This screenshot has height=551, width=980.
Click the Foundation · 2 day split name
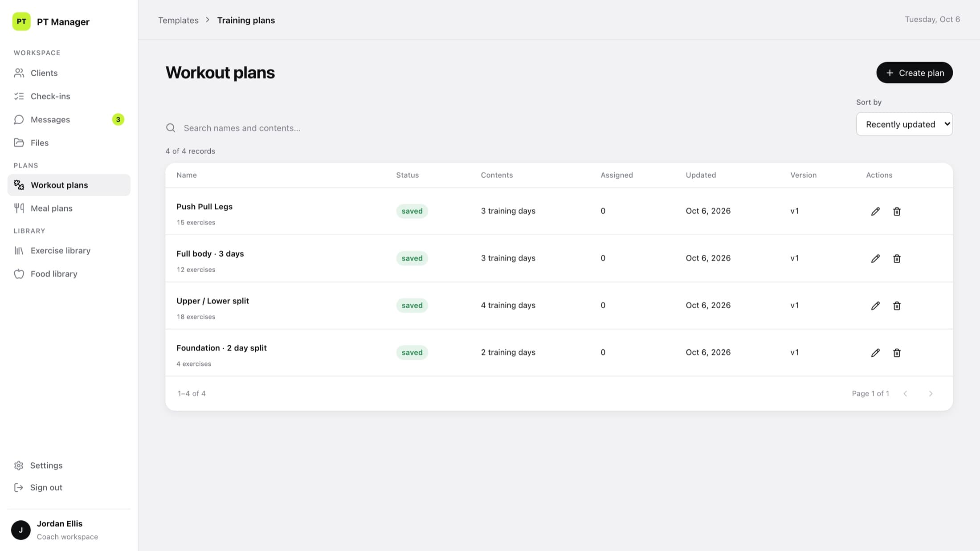pos(221,348)
